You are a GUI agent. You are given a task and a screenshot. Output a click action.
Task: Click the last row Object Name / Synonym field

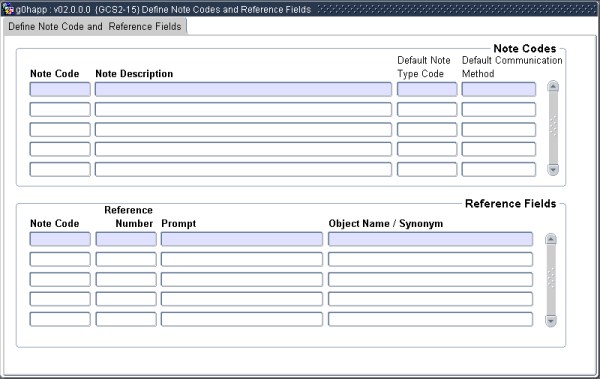click(x=430, y=319)
